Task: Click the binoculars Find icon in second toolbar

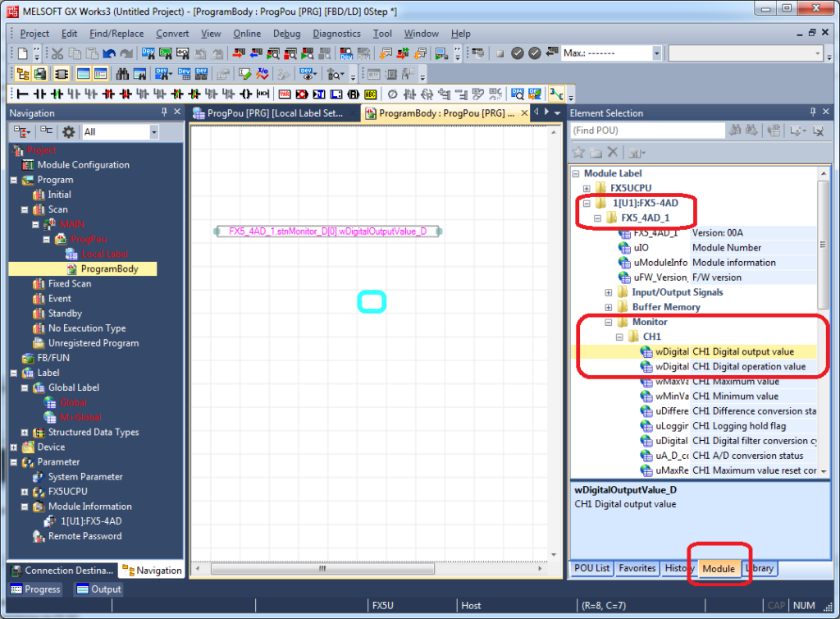Action: 122,74
